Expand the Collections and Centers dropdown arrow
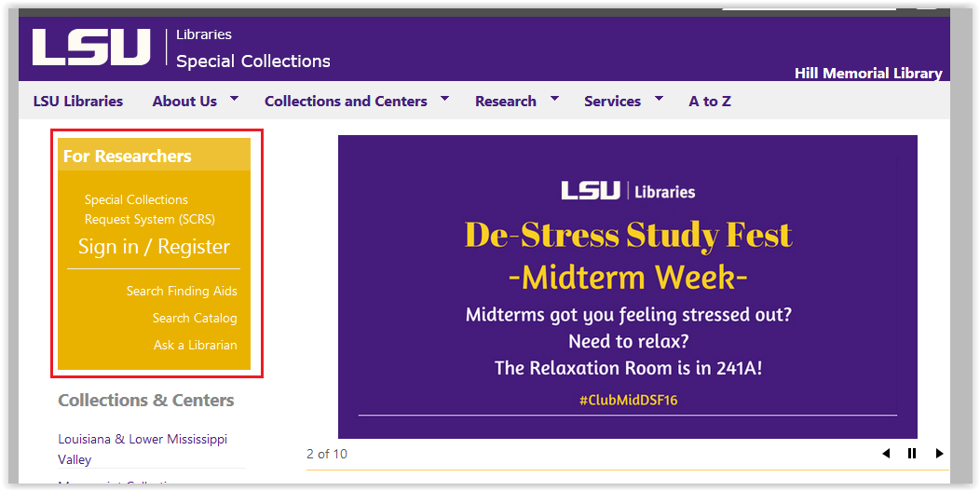980x491 pixels. [445, 98]
